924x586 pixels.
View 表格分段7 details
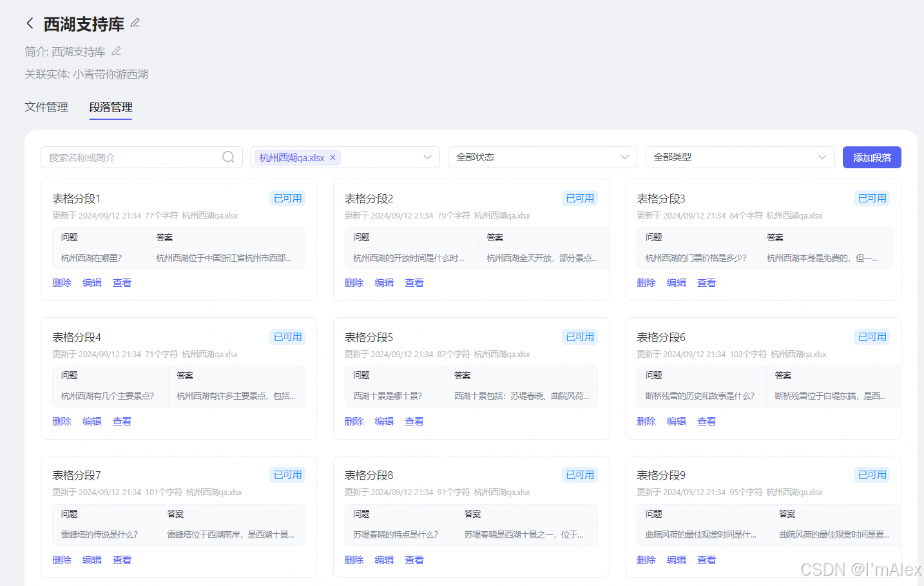[x=122, y=560]
